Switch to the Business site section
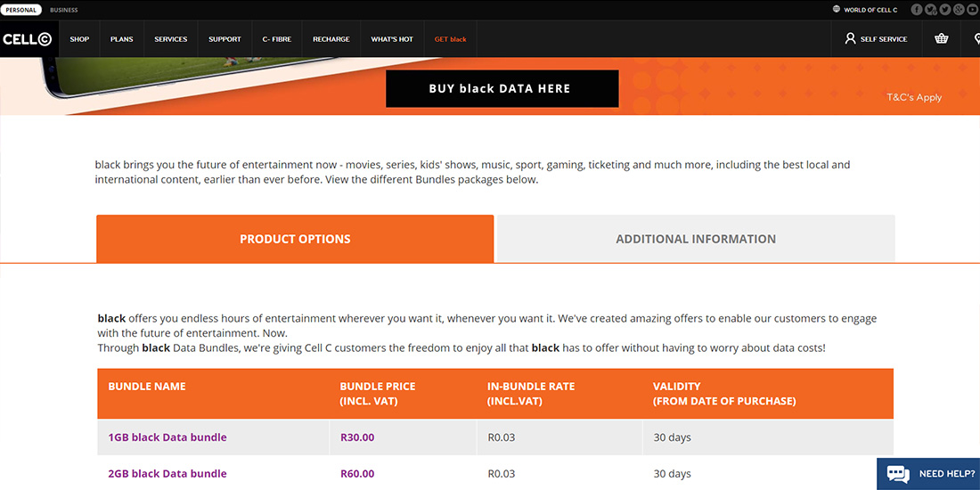Viewport: 980px width, 490px height. coord(64,10)
